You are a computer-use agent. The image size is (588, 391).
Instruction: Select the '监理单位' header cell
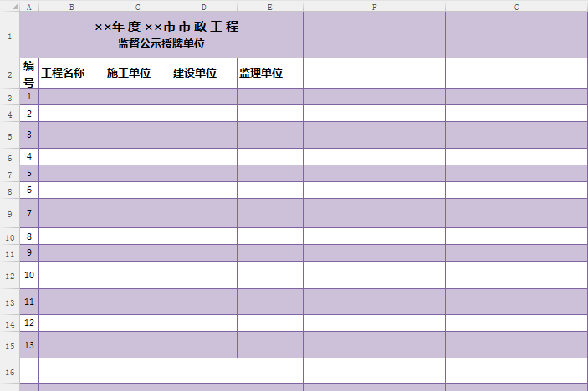coord(269,74)
